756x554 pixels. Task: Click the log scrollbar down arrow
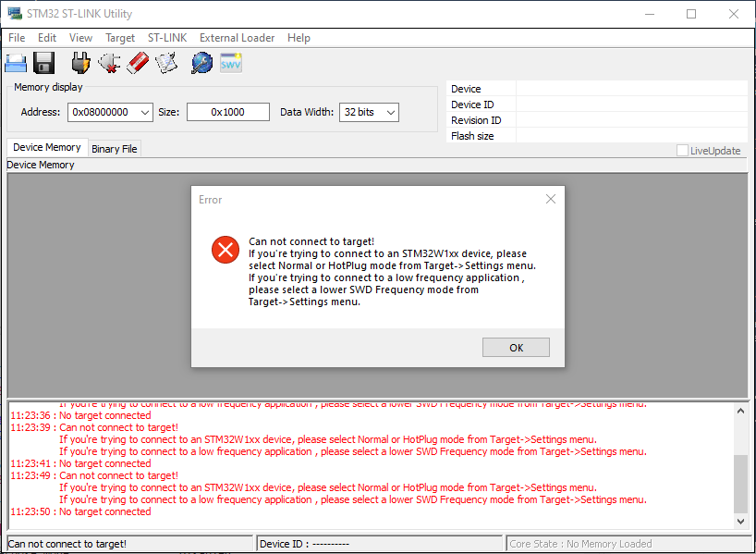click(740, 521)
